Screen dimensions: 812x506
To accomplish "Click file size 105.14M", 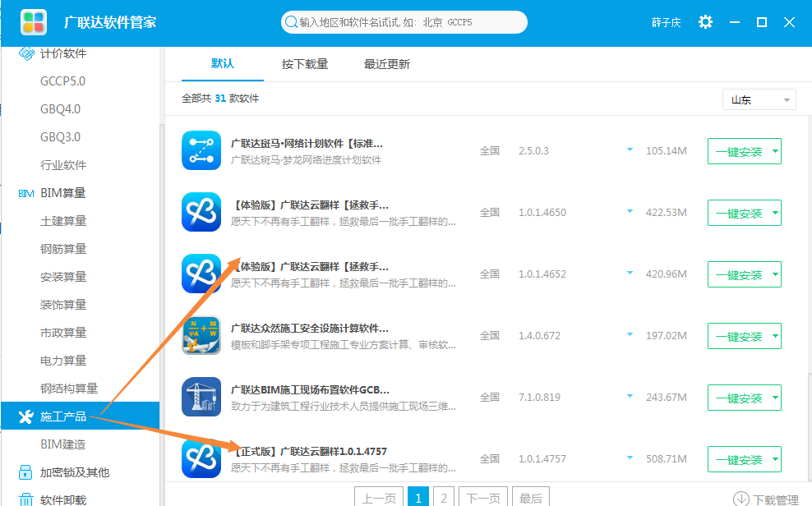I will pyautogui.click(x=666, y=151).
